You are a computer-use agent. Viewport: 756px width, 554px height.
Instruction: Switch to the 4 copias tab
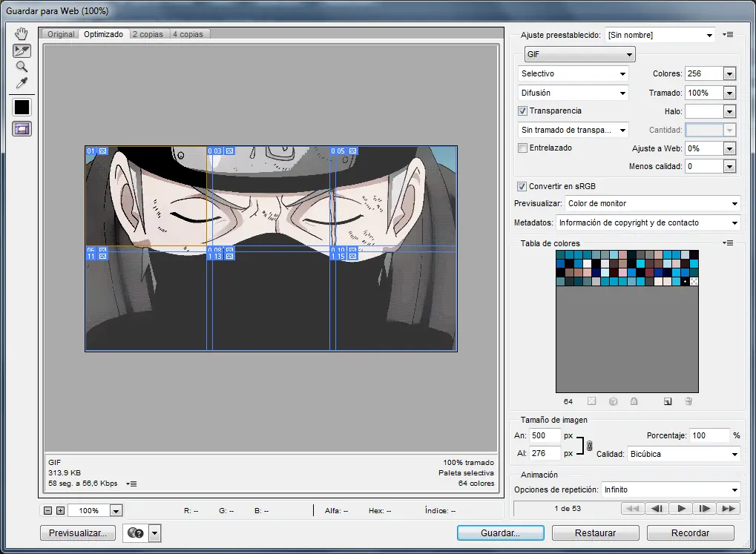188,34
